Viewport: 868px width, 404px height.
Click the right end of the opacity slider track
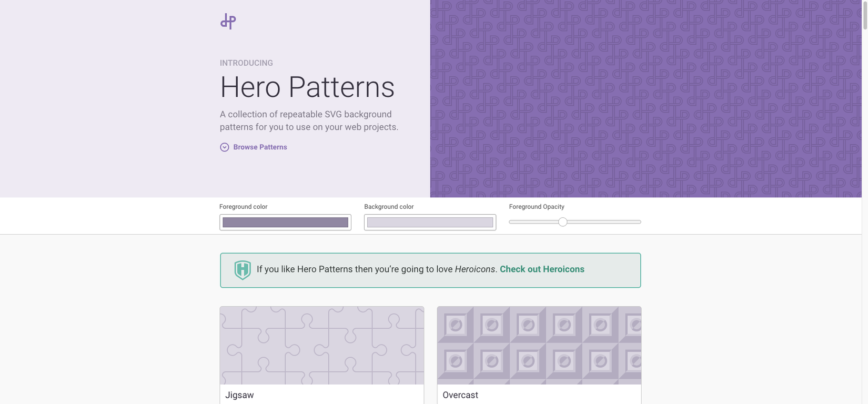(x=638, y=222)
